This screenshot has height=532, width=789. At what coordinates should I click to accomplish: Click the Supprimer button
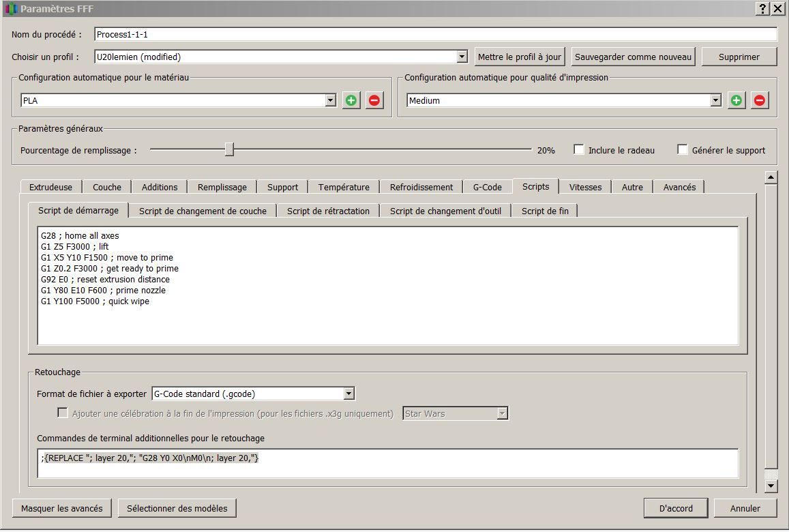pos(739,57)
